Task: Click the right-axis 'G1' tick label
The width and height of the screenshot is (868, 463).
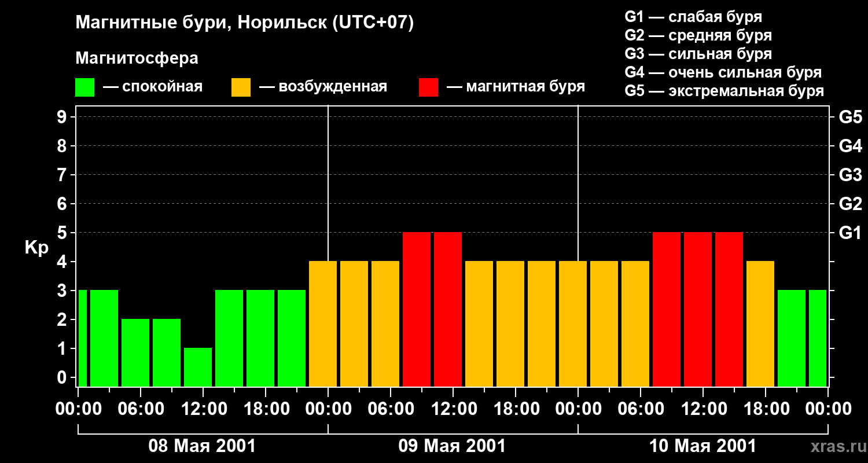Action: 850,233
